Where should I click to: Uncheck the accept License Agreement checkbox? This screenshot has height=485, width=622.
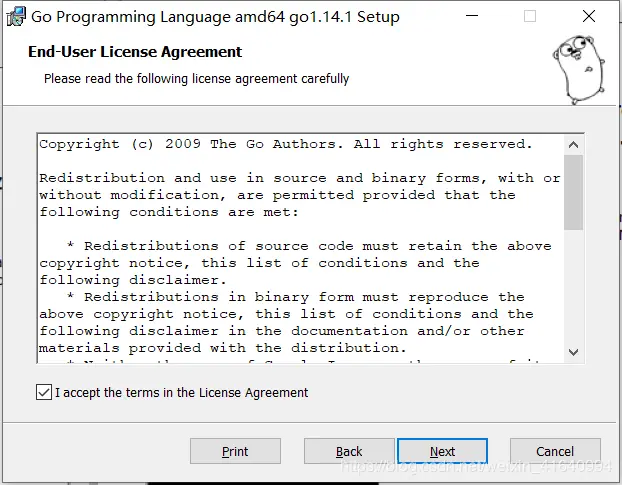[x=44, y=392]
